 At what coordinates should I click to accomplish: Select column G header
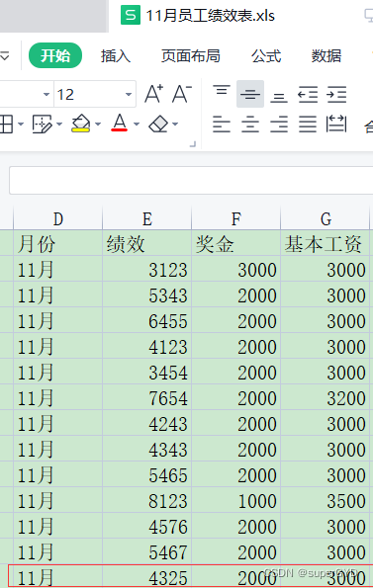click(326, 218)
